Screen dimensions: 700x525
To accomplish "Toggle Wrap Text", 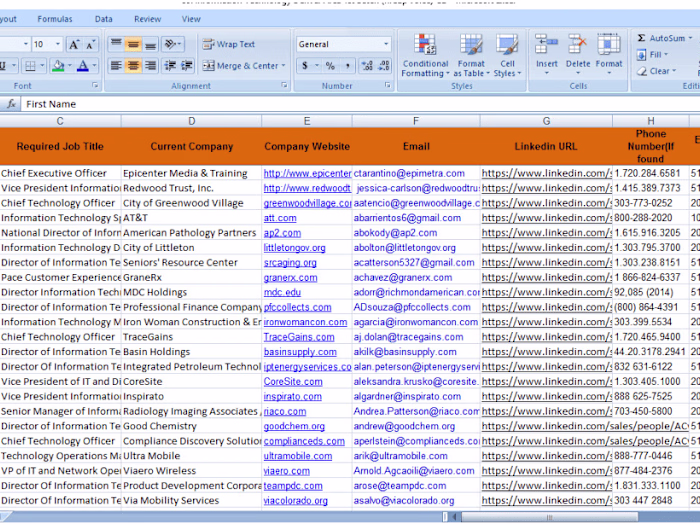I will pos(229,44).
